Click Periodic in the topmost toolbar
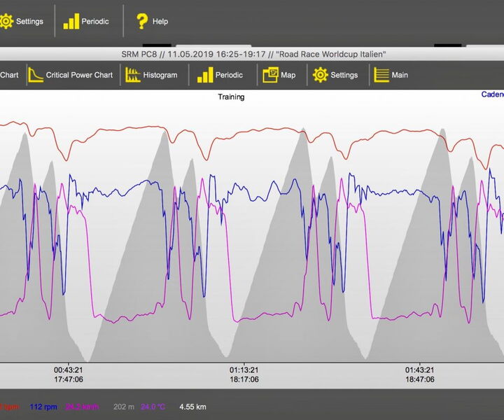The width and height of the screenshot is (504, 420). 86,21
